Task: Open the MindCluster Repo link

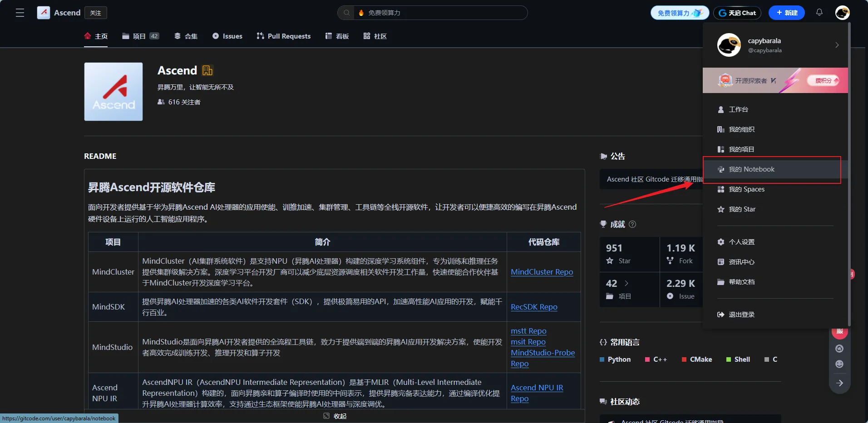Action: pyautogui.click(x=542, y=272)
